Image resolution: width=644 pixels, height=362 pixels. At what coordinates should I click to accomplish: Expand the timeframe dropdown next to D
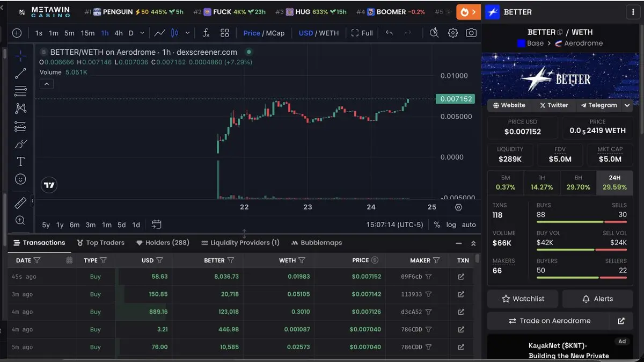142,33
